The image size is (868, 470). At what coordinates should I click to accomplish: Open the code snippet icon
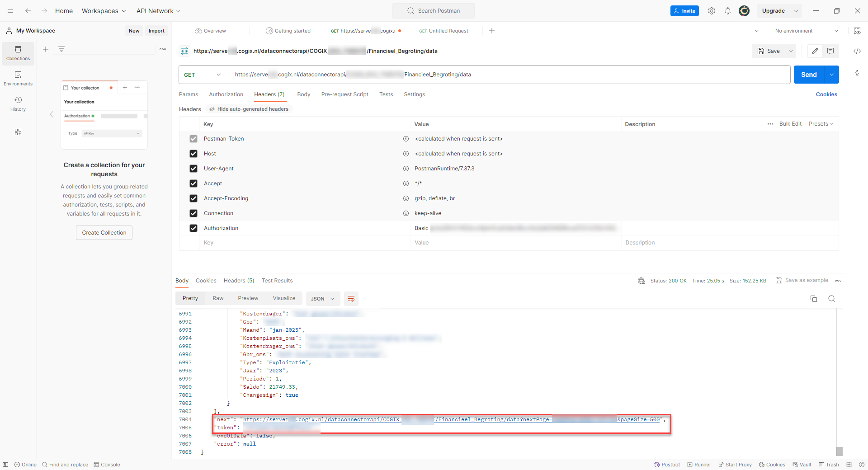point(857,51)
